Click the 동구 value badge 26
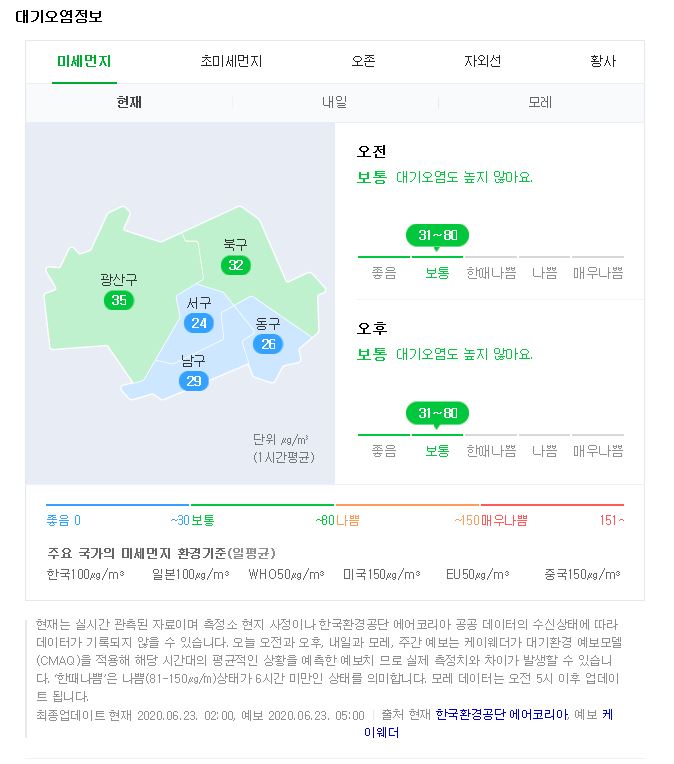The image size is (674, 764). (268, 344)
